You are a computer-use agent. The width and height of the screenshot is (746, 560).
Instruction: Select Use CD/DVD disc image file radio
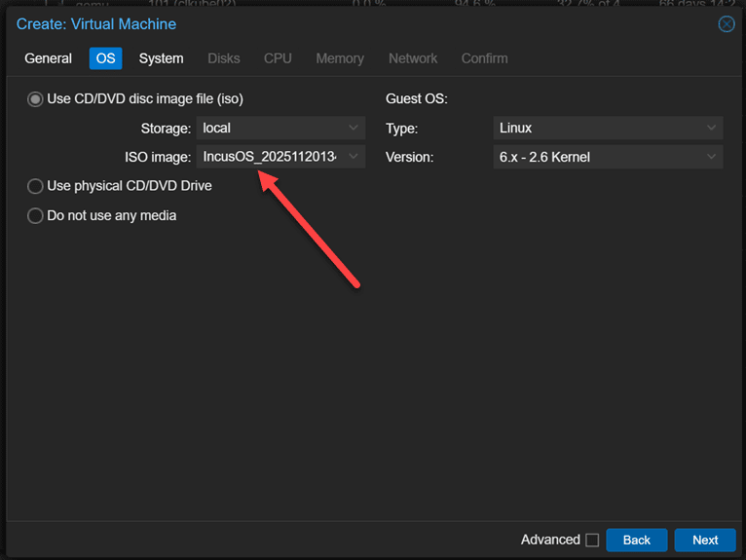(35, 99)
